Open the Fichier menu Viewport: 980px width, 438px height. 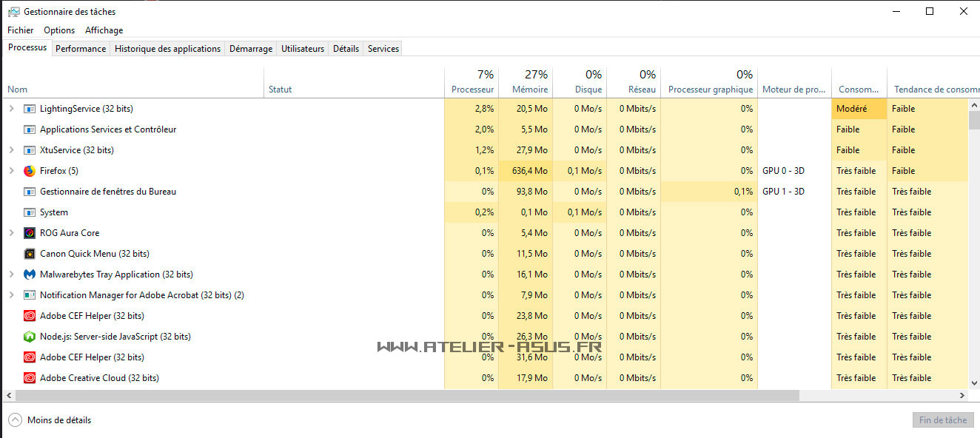[x=21, y=30]
